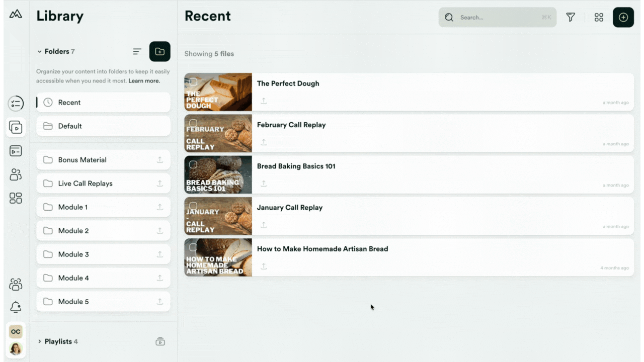The height and width of the screenshot is (362, 644).
Task: Click share icon on Module 3 folder
Action: click(160, 254)
